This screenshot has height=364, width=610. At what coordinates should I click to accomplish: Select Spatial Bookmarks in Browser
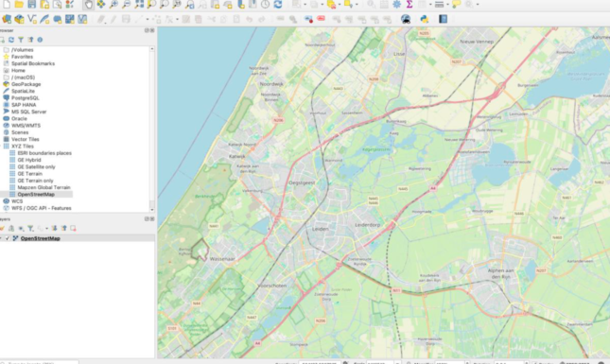[x=33, y=63]
